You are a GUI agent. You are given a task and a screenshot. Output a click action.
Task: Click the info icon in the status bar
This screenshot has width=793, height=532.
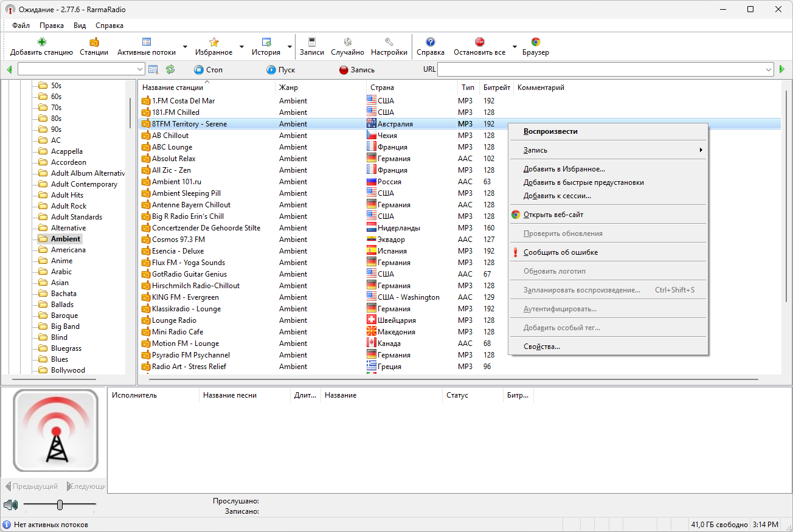7,525
